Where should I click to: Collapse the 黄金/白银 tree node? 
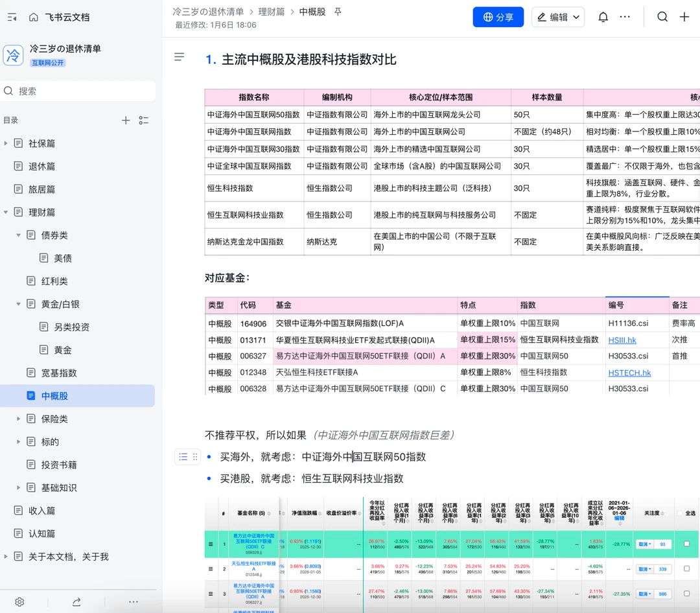pyautogui.click(x=18, y=304)
